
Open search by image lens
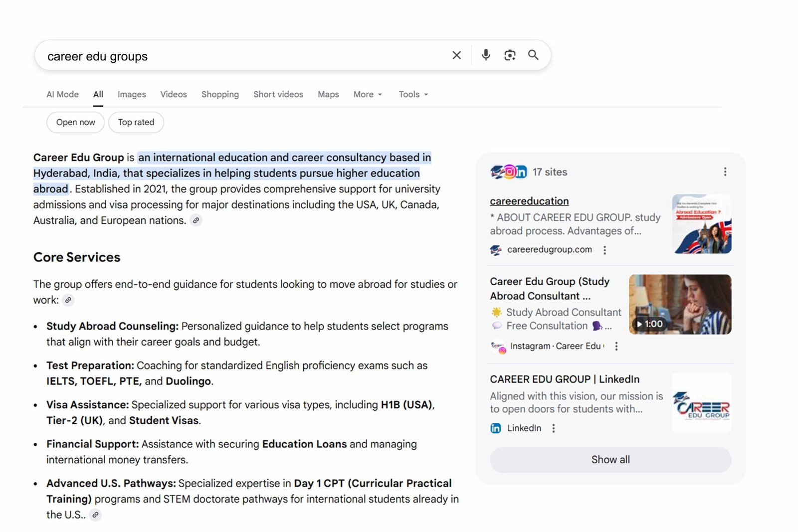pyautogui.click(x=509, y=55)
